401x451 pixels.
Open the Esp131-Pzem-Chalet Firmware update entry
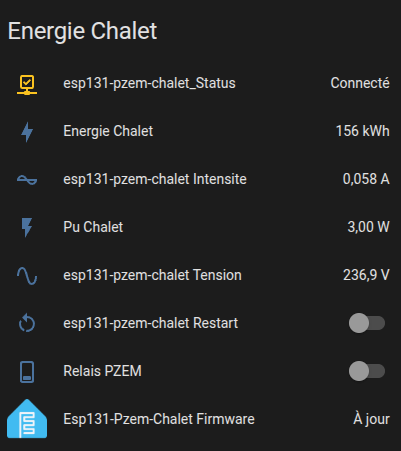tap(200, 419)
